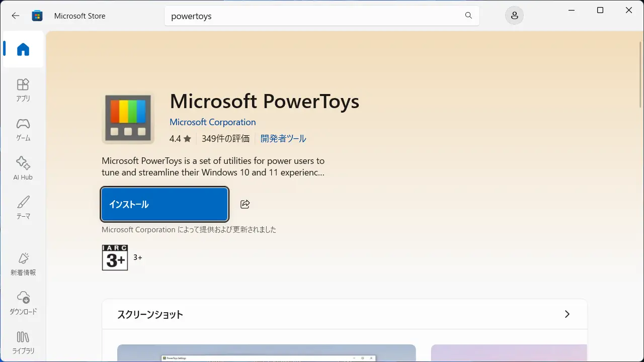Open Microsoft Corporation publisher link
This screenshot has height=362, width=644.
click(x=212, y=122)
